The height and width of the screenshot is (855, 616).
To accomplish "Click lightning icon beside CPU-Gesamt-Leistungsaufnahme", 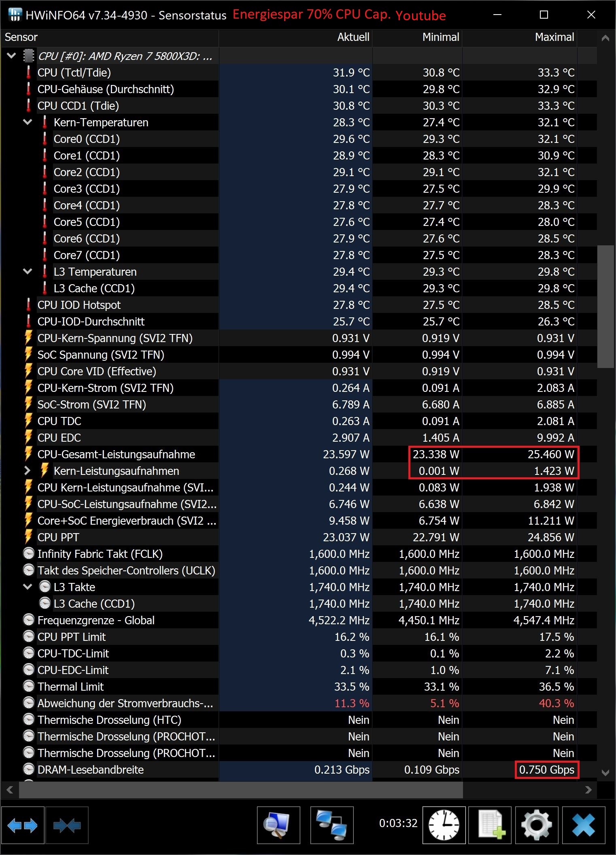I will click(x=28, y=454).
